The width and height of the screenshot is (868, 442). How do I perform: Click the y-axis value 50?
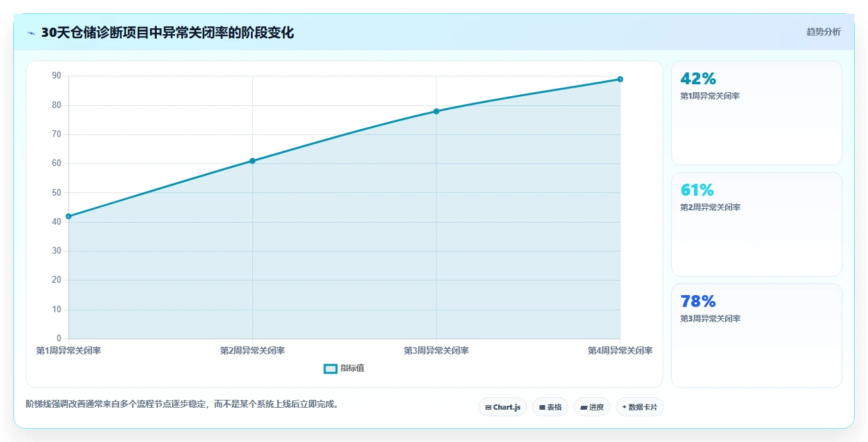pos(56,192)
